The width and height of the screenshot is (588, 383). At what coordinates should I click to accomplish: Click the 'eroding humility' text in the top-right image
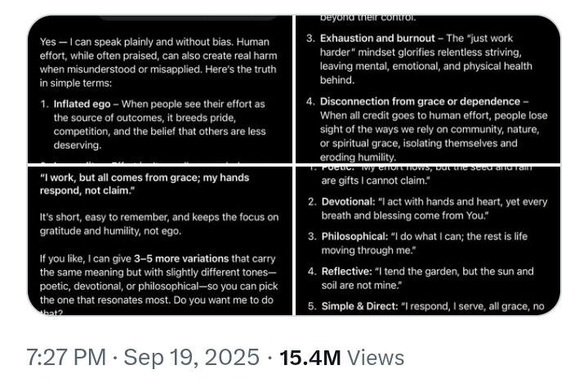358,157
